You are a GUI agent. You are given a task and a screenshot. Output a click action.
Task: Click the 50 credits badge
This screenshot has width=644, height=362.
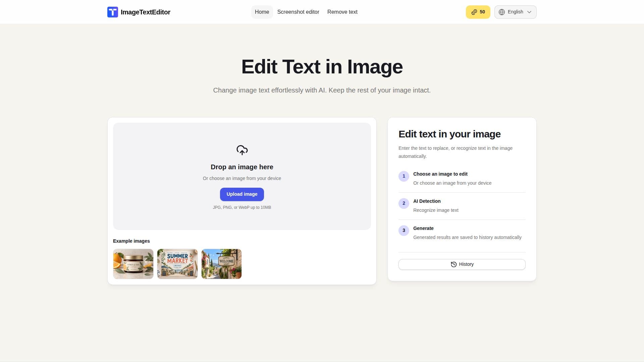pos(478,12)
